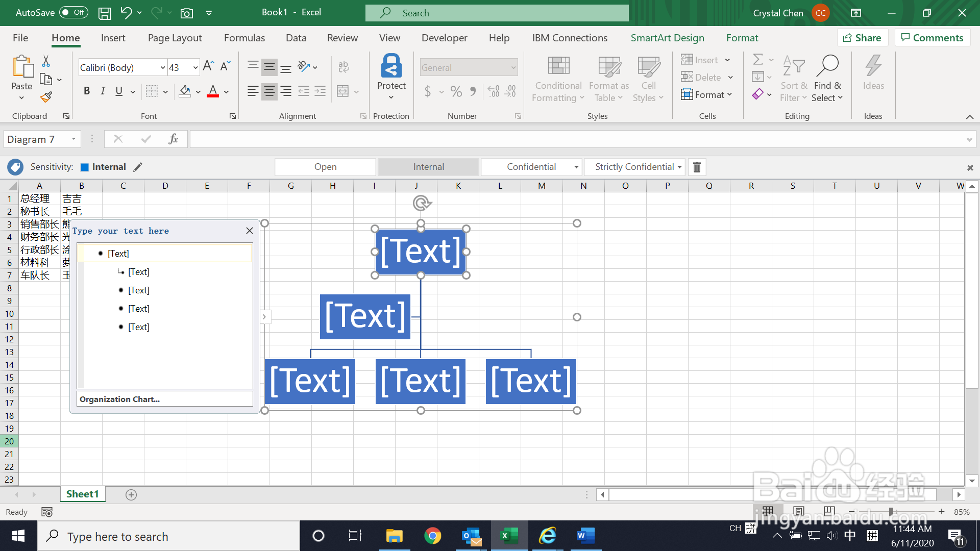Toggle the AutoSave switch
This screenshot has height=551, width=980.
(x=73, y=13)
